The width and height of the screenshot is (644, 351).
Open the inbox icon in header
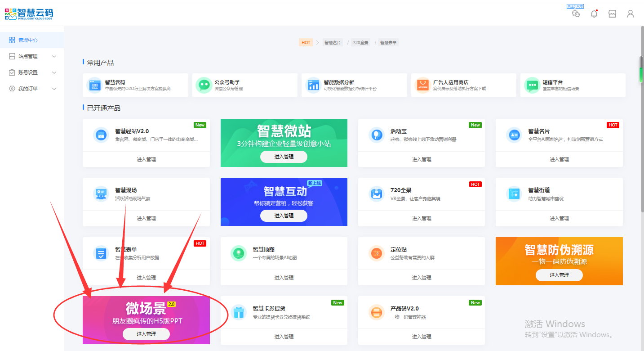click(612, 13)
